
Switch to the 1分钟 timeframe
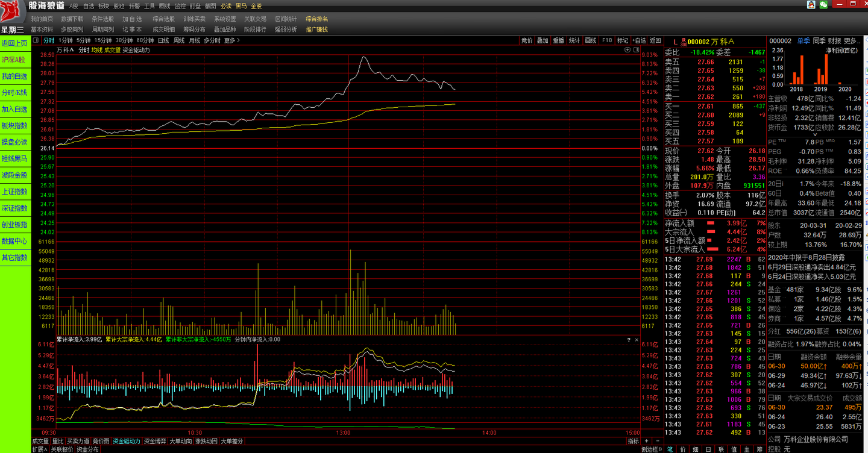66,40
